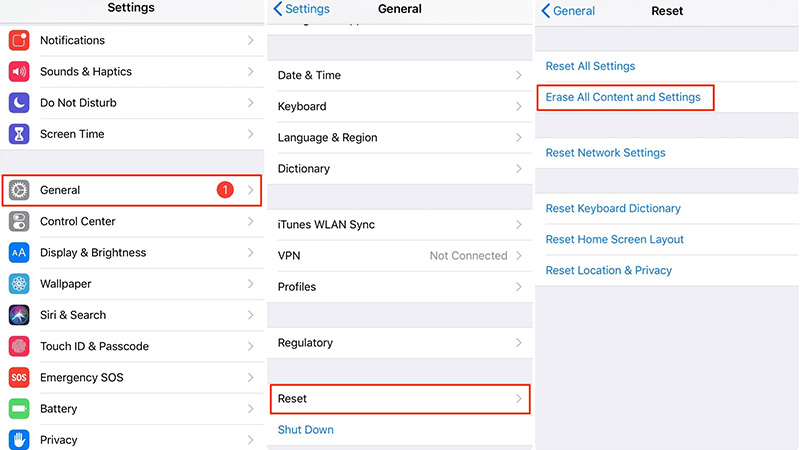Open the Language & Region row
Viewport: 800px width, 450px height.
[400, 138]
